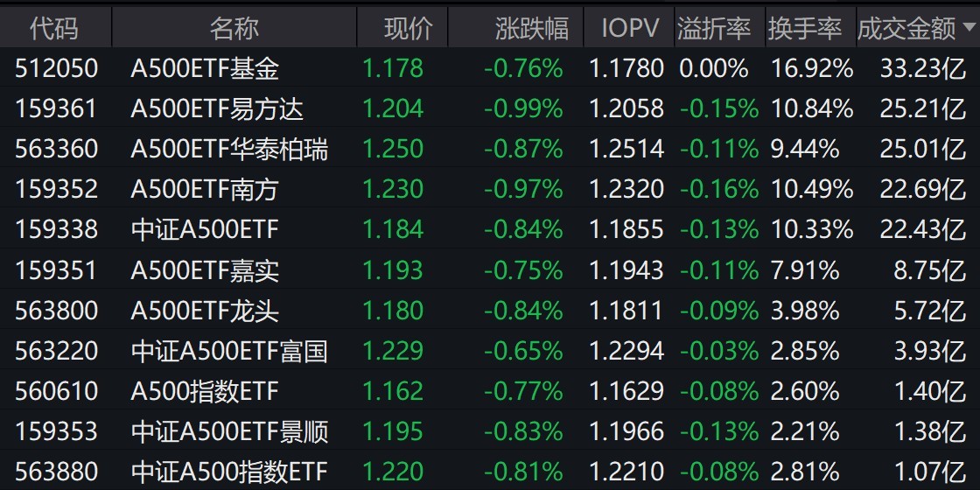Select the A500ETF南方 fund name
Screen dimensions: 980x490
[x=205, y=189]
